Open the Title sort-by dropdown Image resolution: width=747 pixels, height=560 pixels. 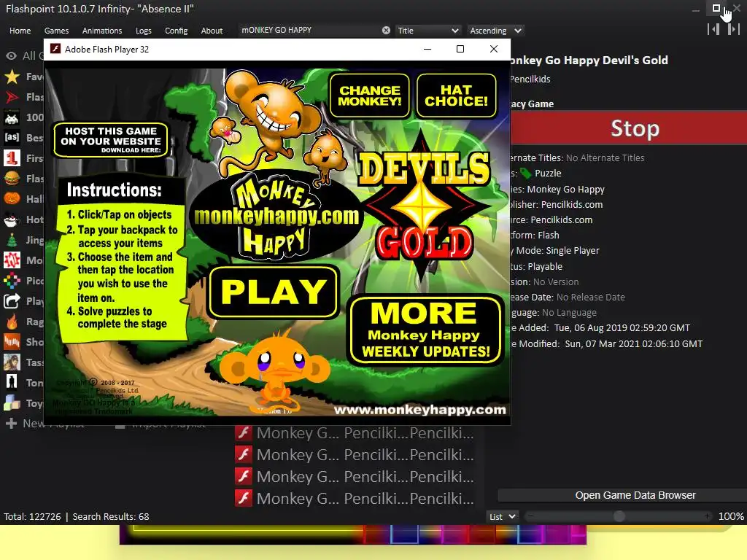[427, 31]
